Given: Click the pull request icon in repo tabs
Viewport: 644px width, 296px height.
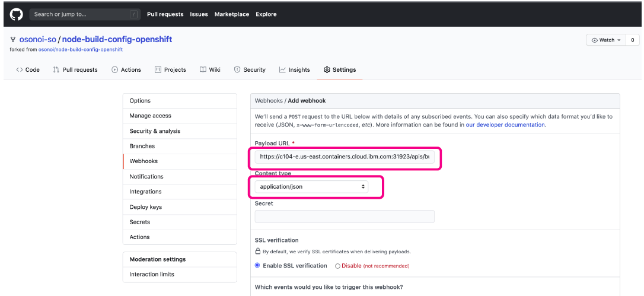Looking at the screenshot, I should point(56,70).
